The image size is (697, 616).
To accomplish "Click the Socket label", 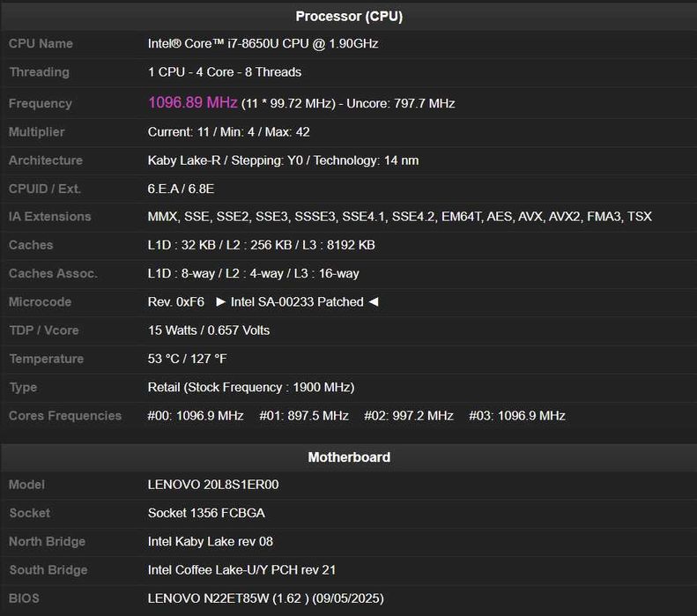I will click(x=30, y=513).
